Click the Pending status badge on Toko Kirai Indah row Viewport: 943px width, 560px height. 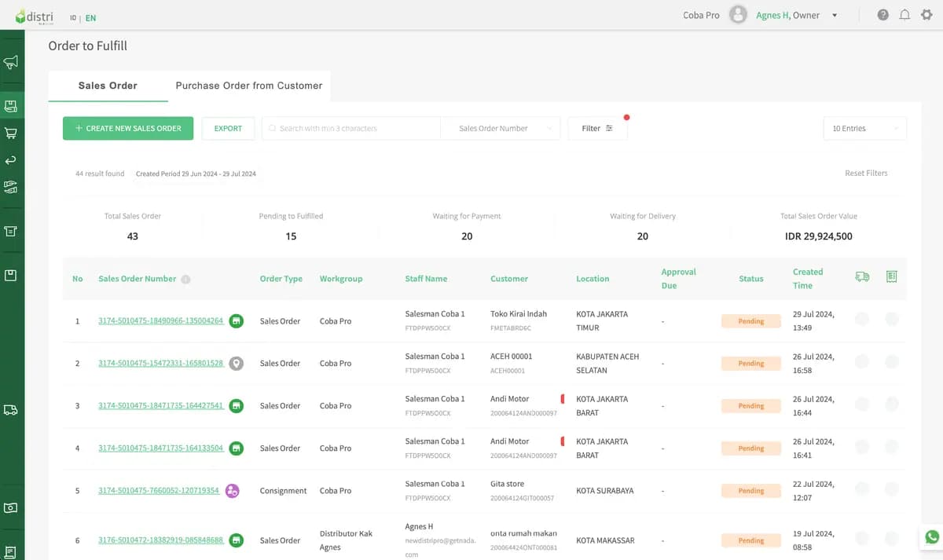pos(751,321)
